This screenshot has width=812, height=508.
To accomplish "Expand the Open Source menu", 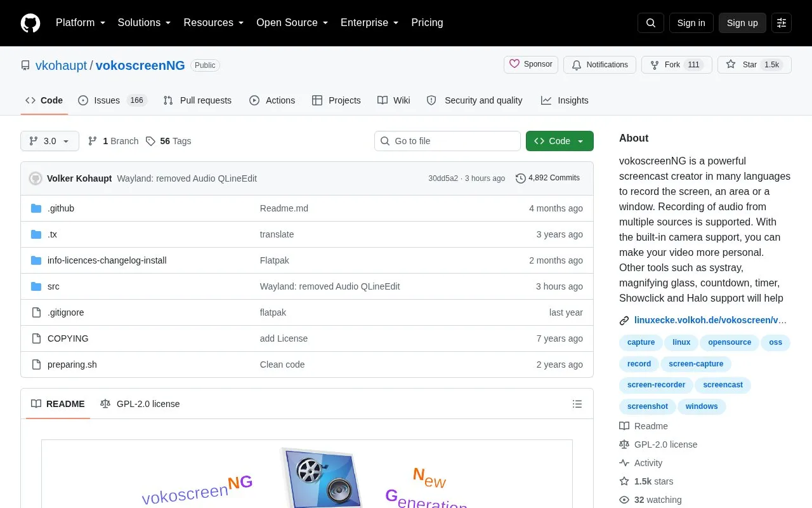I will pyautogui.click(x=292, y=23).
